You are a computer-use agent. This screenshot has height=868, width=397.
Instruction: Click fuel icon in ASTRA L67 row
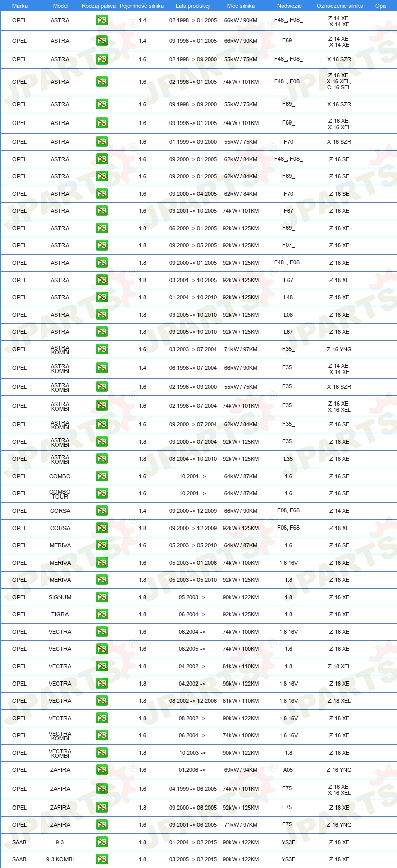coord(102,332)
